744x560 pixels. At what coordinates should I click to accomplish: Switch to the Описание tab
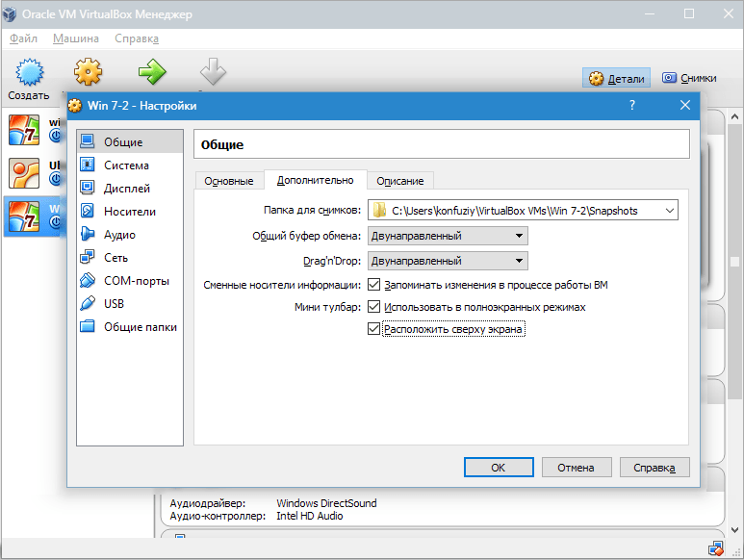[399, 181]
